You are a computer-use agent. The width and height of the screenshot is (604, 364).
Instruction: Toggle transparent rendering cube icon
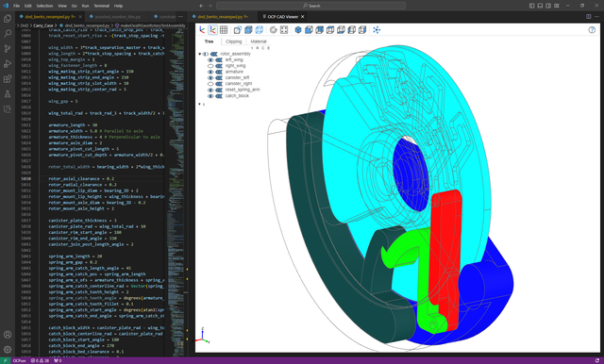coord(259,30)
